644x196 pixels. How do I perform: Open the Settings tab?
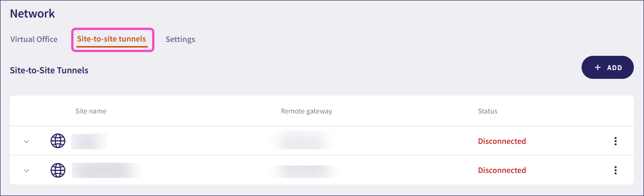180,39
